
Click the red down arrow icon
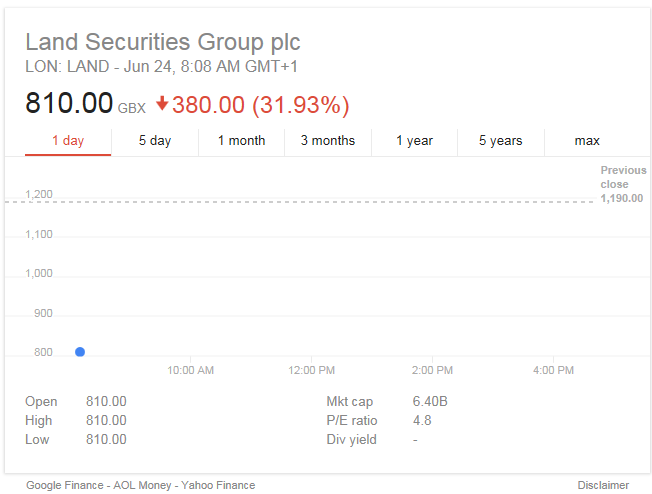[x=162, y=104]
